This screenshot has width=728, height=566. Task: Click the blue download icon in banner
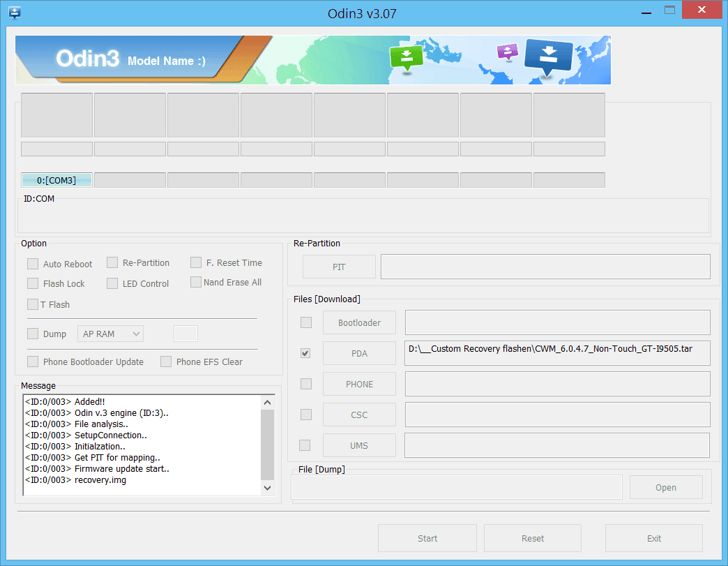coord(548,57)
